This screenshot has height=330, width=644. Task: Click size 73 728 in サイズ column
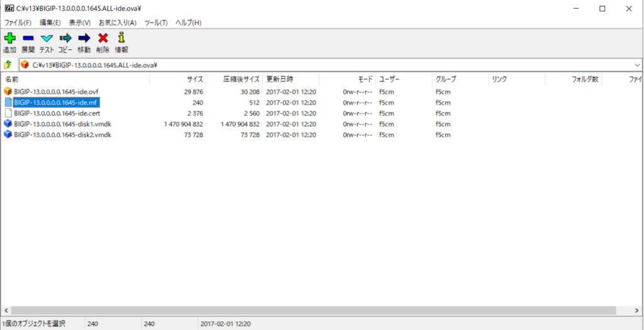194,135
